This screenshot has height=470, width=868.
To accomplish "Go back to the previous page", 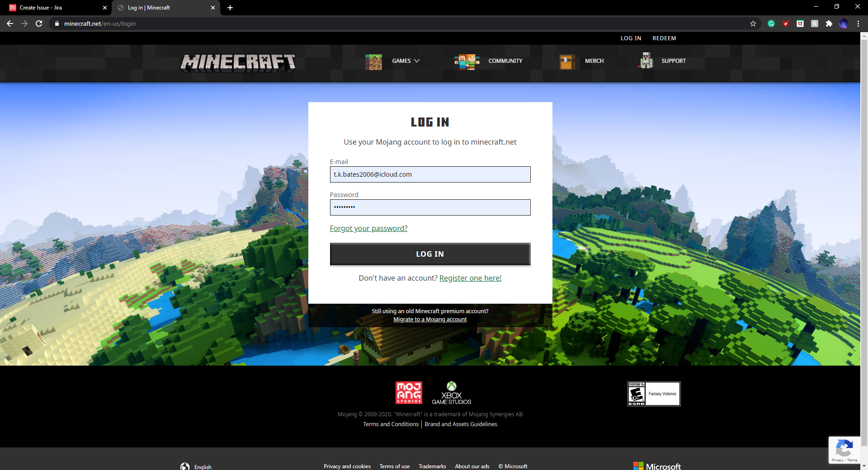I will pyautogui.click(x=10, y=23).
